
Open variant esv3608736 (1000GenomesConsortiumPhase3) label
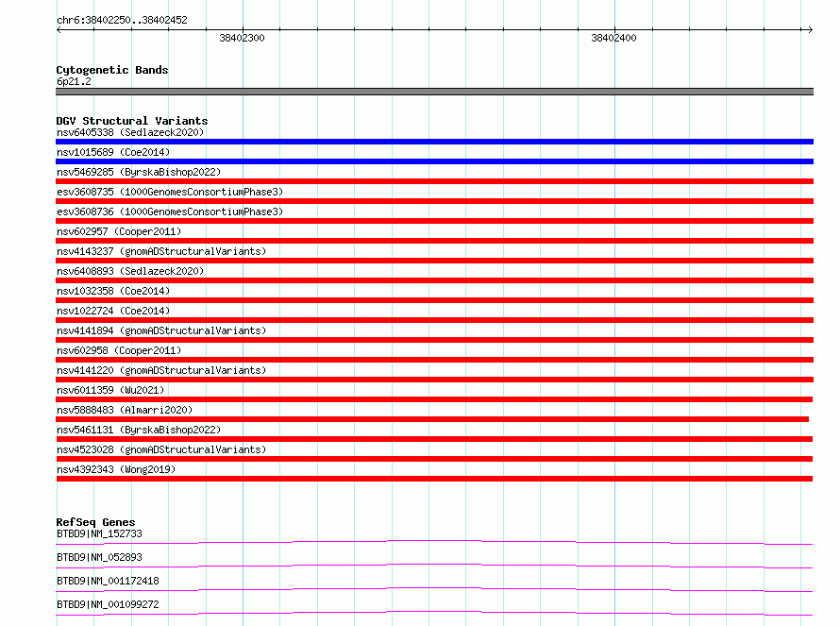pos(170,211)
